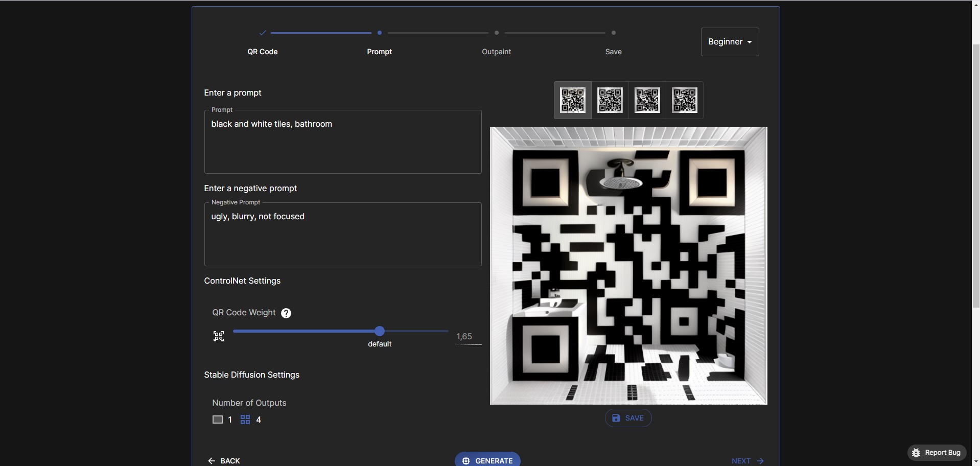Image resolution: width=980 pixels, height=466 pixels.
Task: Click the SAVE button below image
Action: click(x=628, y=418)
